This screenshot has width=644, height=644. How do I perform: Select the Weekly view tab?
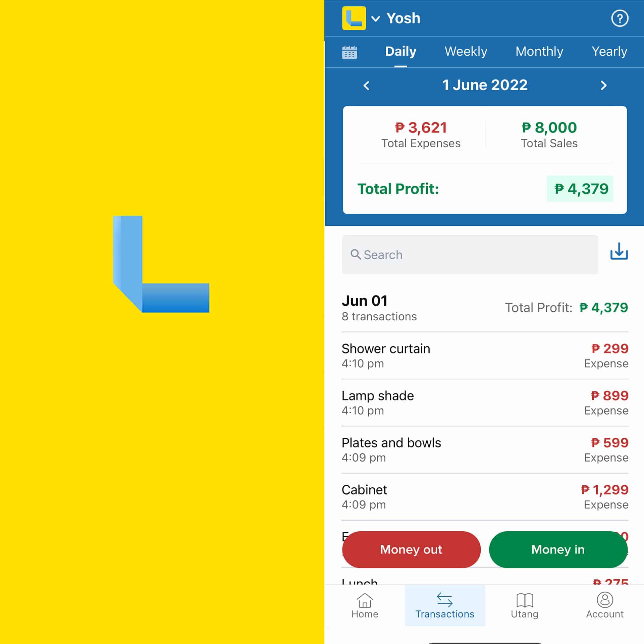[465, 51]
